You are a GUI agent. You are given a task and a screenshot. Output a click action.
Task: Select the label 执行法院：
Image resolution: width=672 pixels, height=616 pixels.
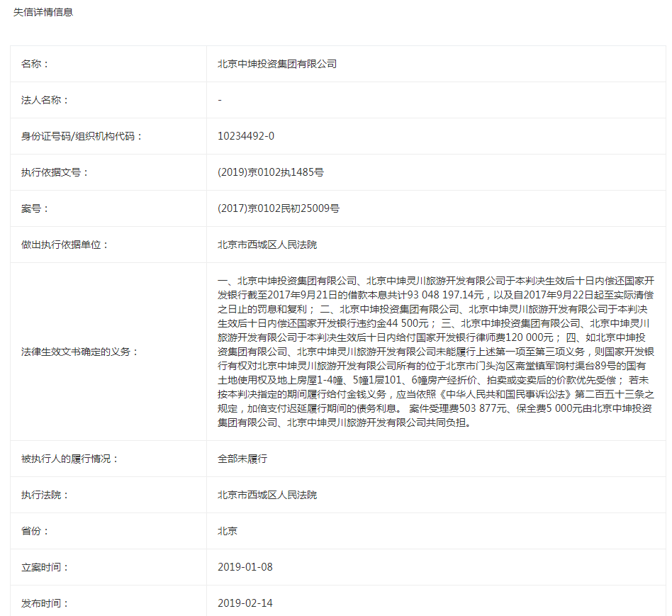pyautogui.click(x=45, y=495)
